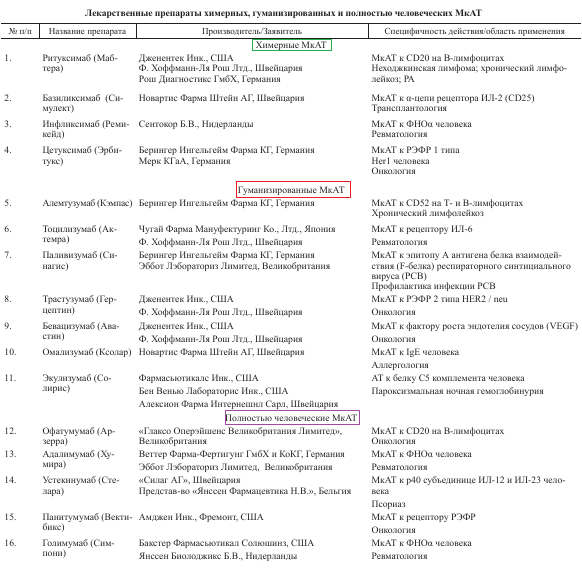The width and height of the screenshot is (582, 571).
Task: Click drug name 'Инфликсимаб (Ремикейд)'
Action: click(85, 129)
